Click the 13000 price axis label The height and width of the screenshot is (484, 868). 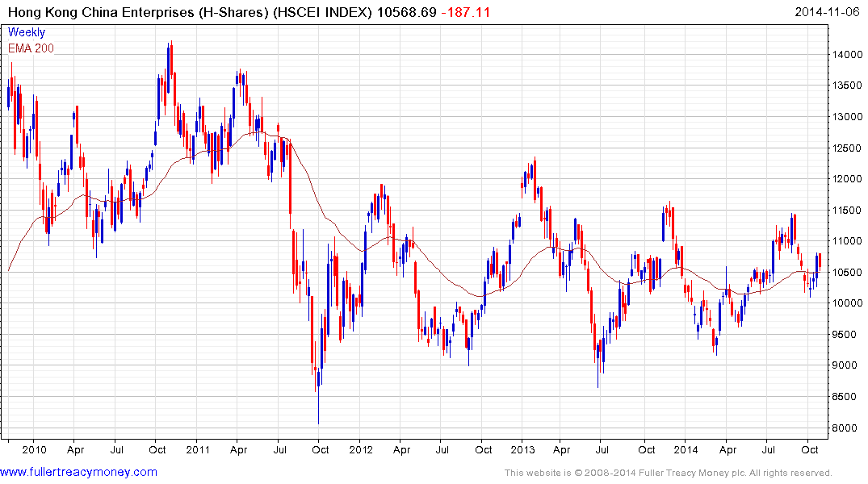(x=847, y=117)
